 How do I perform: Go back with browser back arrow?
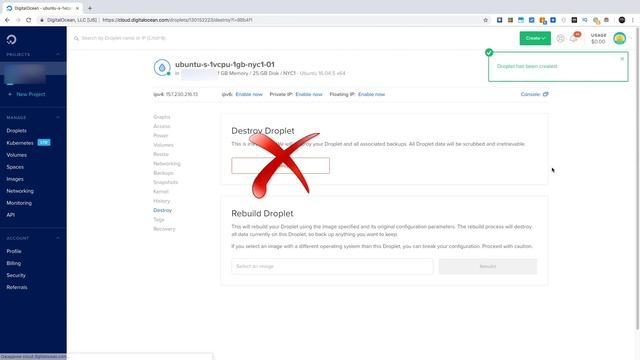click(x=7, y=20)
